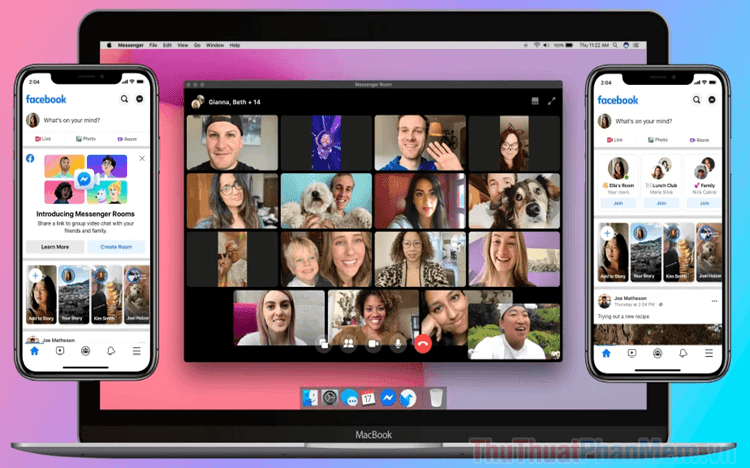The image size is (750, 468).
Task: Tap the search icon on the left phone
Action: click(x=124, y=99)
